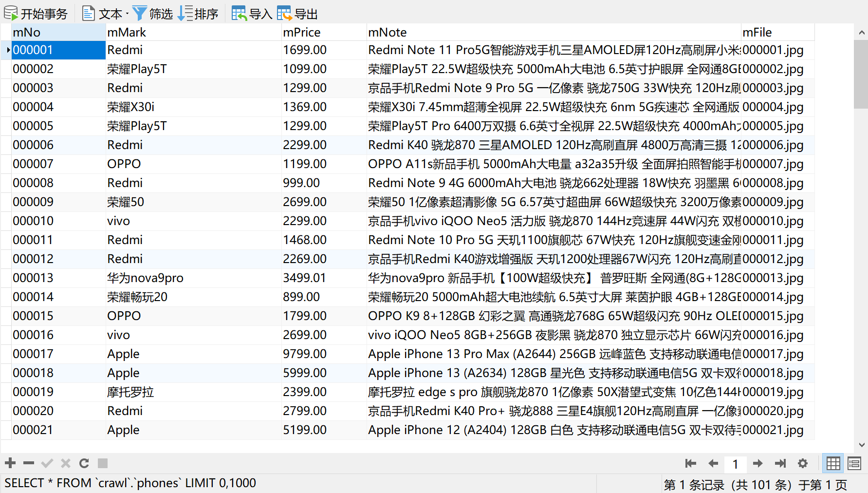
Task: Refresh the table with circular arrow icon
Action: [x=84, y=463]
